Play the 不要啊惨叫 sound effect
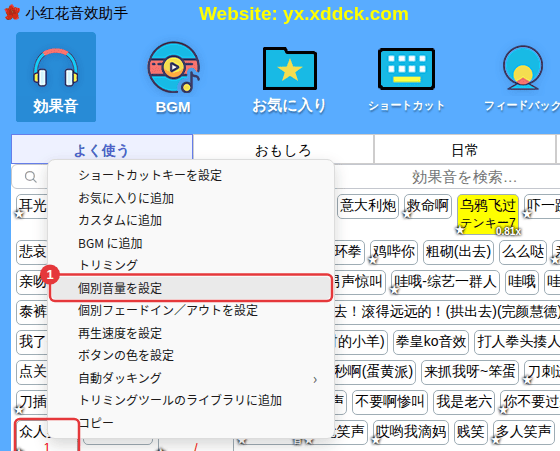The width and height of the screenshot is (560, 451). point(390,402)
